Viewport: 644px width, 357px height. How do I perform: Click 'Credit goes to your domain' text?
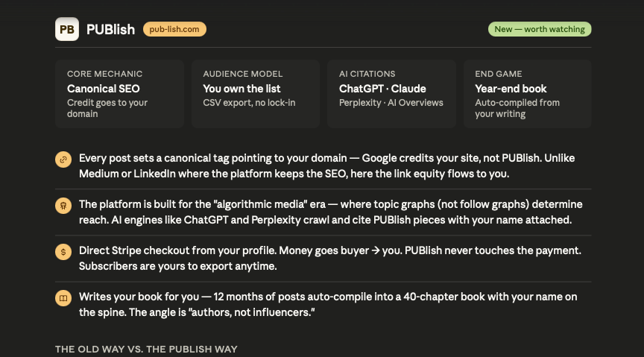tap(107, 109)
